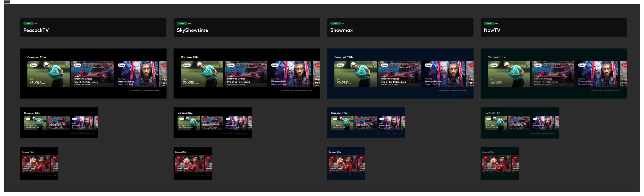Select Carousel Title in the large PeacockTV carousel
The image size is (644, 196).
click(37, 57)
